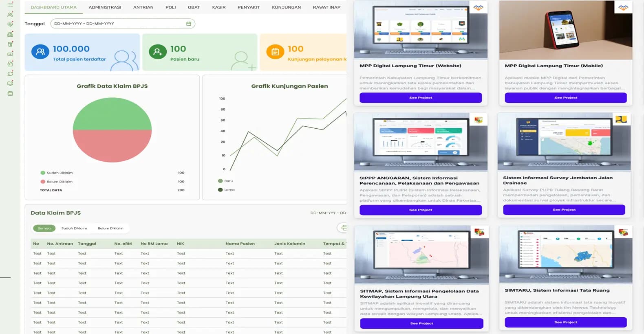This screenshot has width=644, height=334.
Task: Open the database icon in the sidebar
Action: point(10,93)
